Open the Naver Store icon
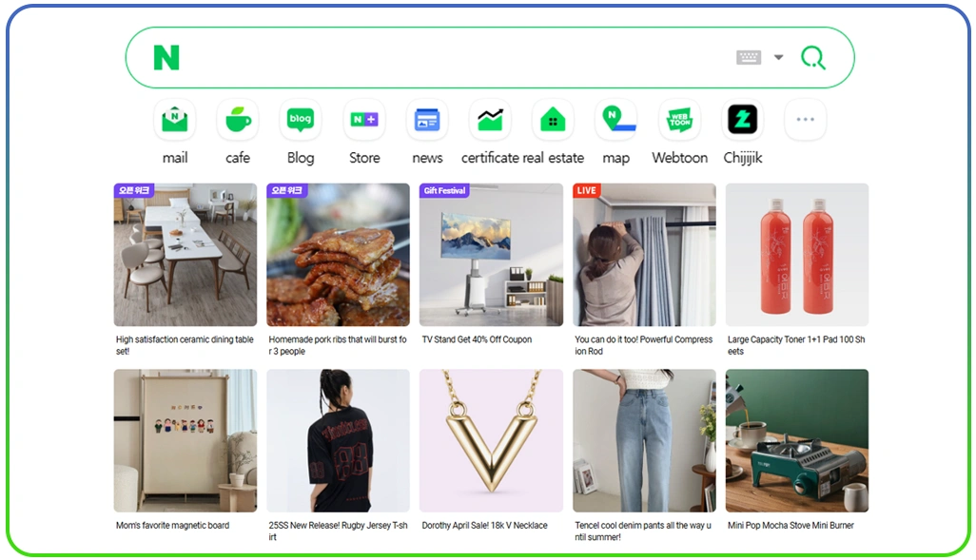 click(362, 119)
